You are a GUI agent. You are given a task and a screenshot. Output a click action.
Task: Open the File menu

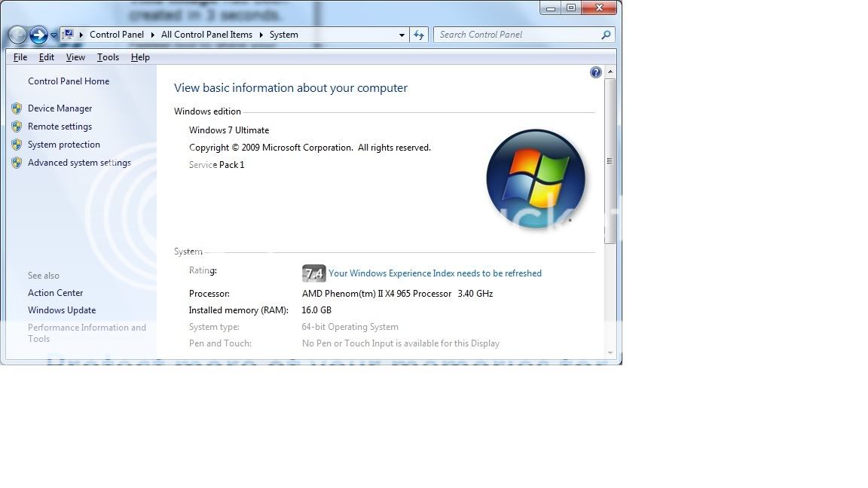[x=20, y=57]
